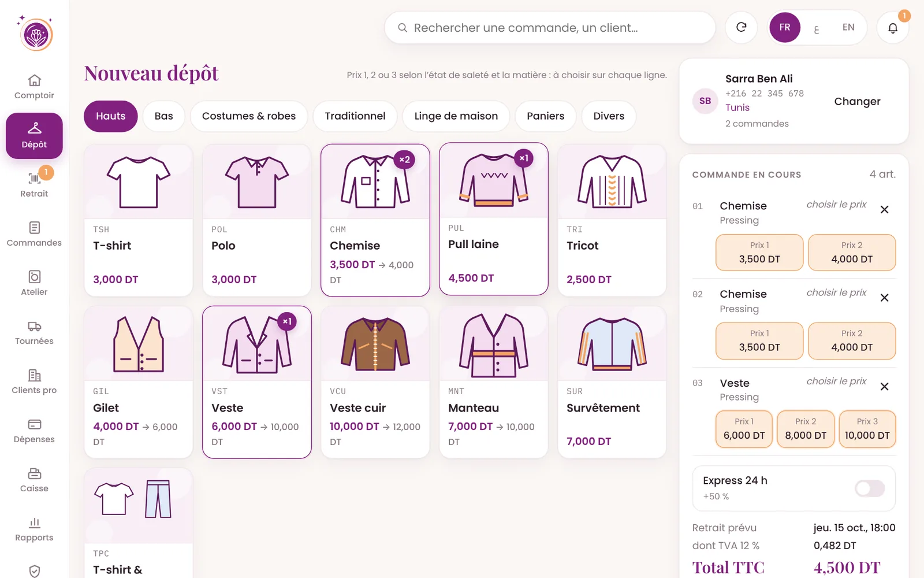The image size is (924, 578).
Task: Add another Chemise to the order
Action: coord(375,220)
